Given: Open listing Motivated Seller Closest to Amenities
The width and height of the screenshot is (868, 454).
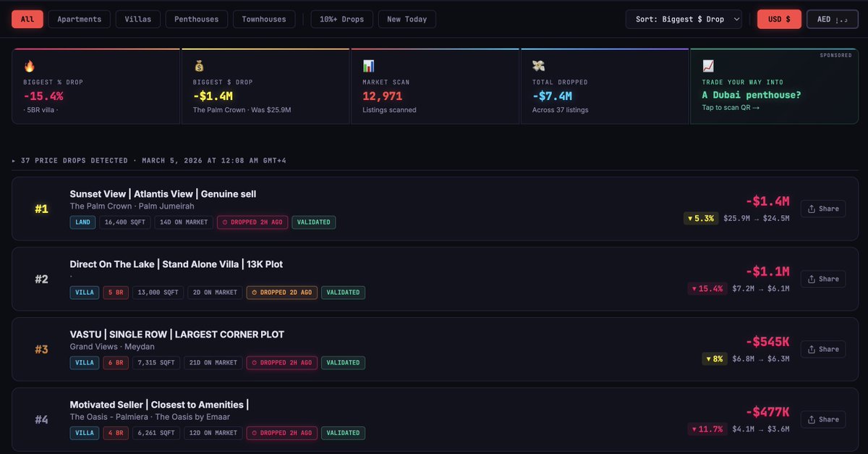Looking at the screenshot, I should (159, 405).
